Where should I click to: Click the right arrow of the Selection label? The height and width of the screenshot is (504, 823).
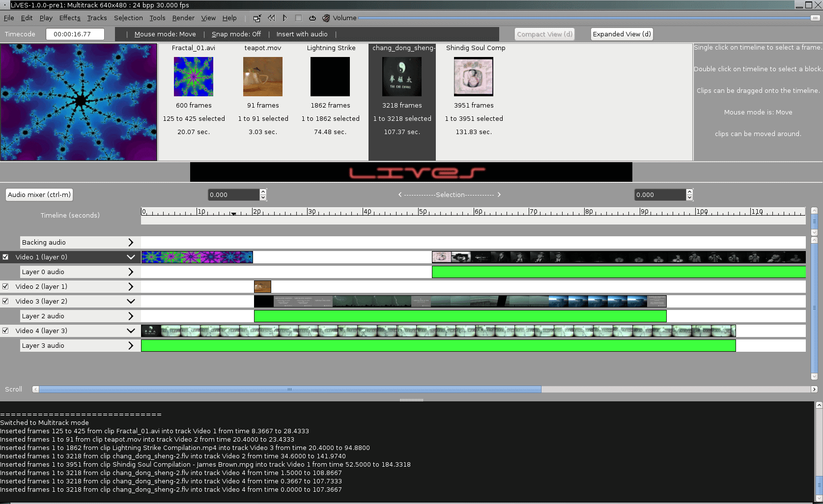pyautogui.click(x=499, y=195)
